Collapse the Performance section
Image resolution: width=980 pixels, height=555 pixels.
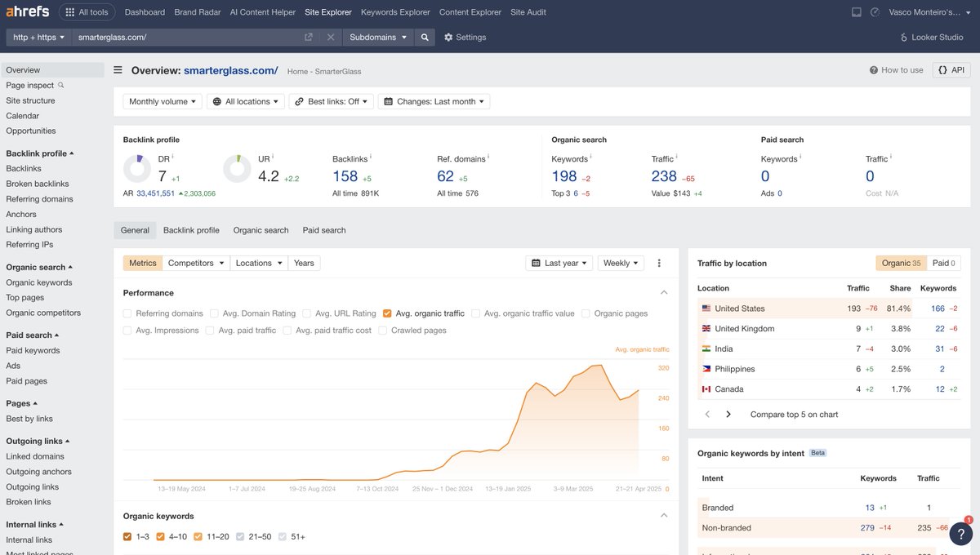(x=664, y=292)
